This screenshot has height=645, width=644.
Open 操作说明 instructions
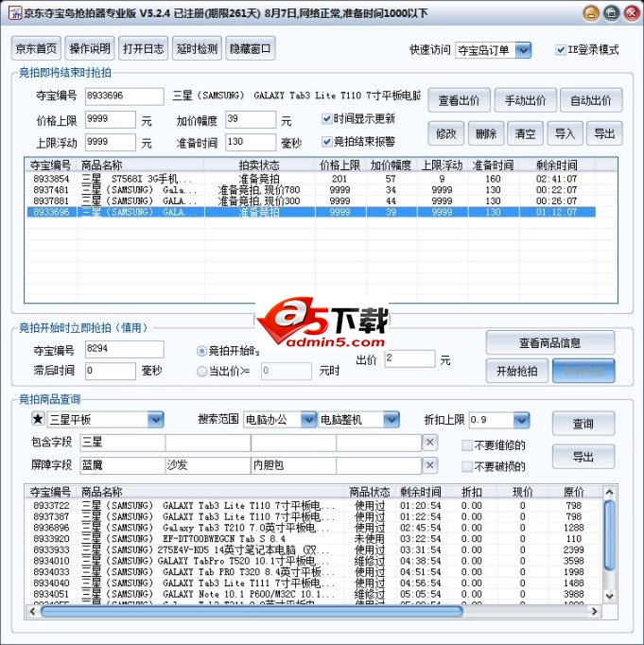[x=90, y=48]
